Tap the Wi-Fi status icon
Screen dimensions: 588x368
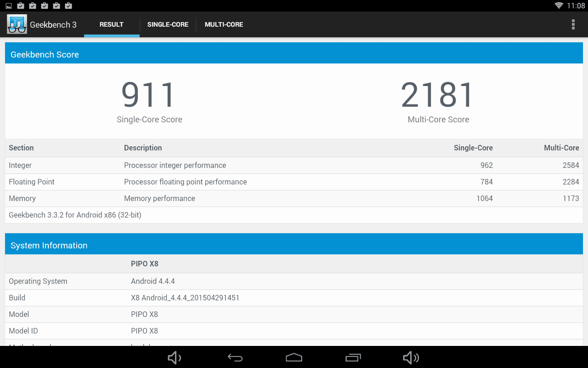[x=559, y=6]
